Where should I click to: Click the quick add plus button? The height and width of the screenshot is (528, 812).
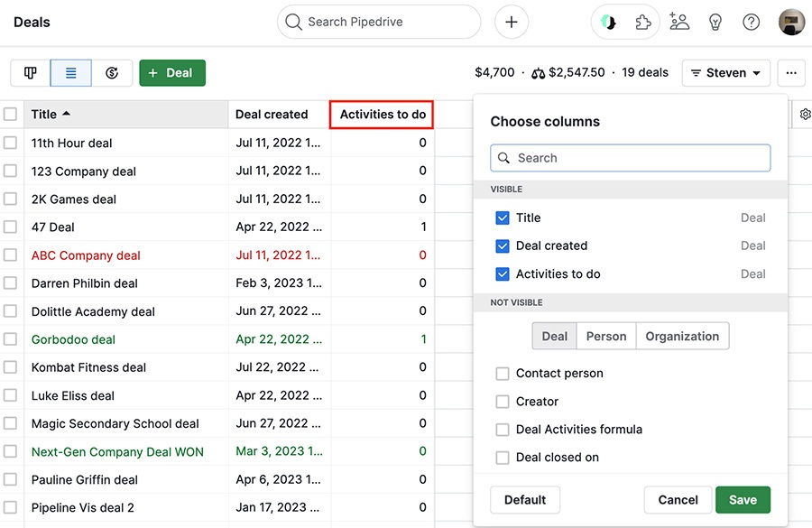(x=512, y=22)
